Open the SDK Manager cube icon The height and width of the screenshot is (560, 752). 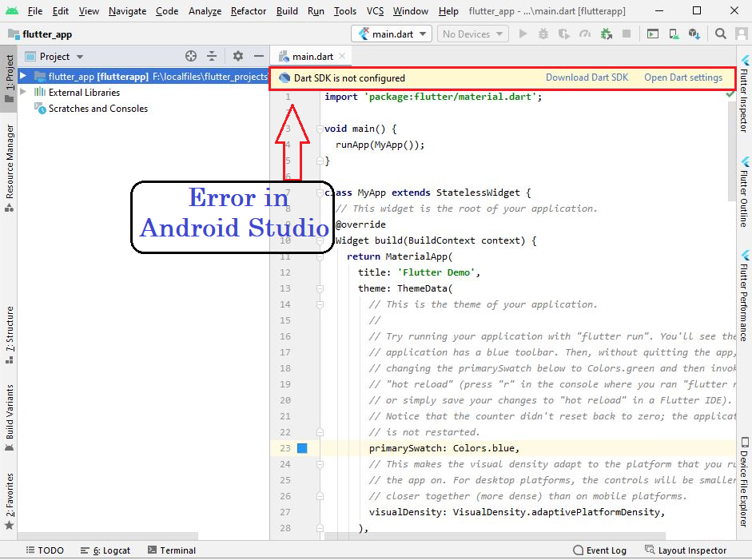(x=694, y=34)
